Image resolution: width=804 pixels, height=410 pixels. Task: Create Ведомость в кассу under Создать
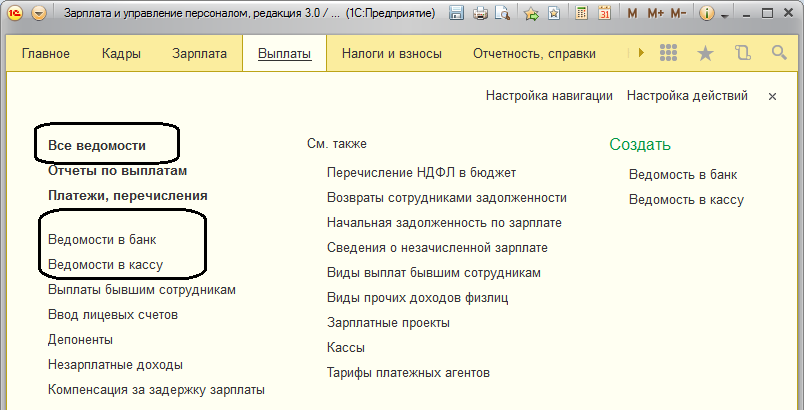point(686,200)
